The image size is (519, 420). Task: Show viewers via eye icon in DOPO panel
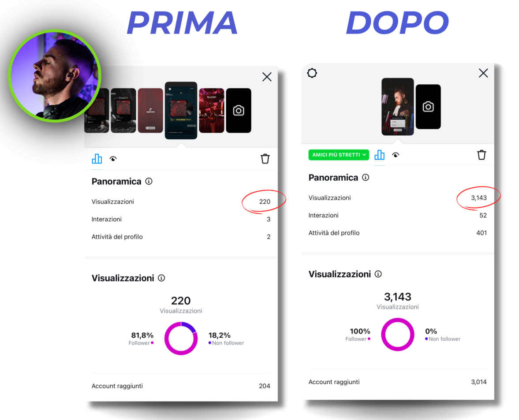(396, 155)
